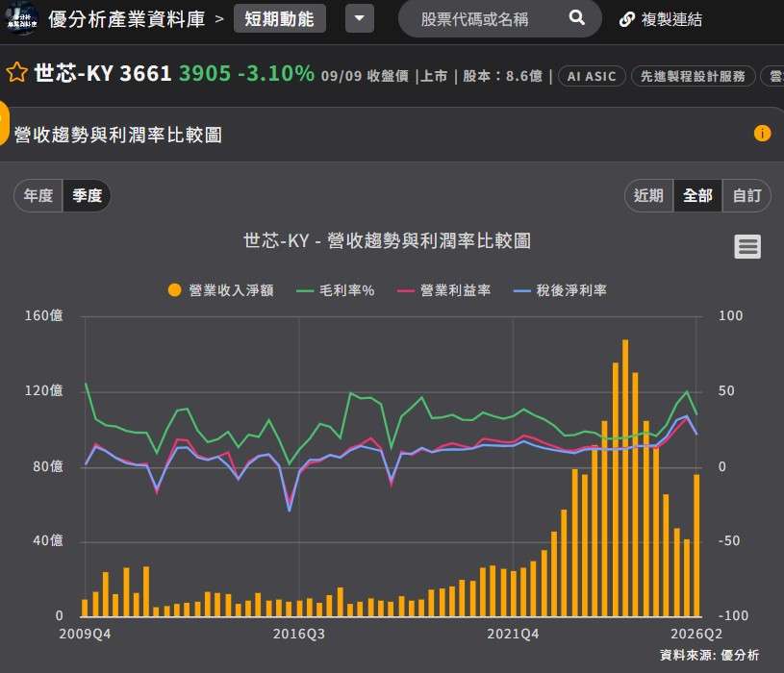Click the magnifier search icon

576,18
